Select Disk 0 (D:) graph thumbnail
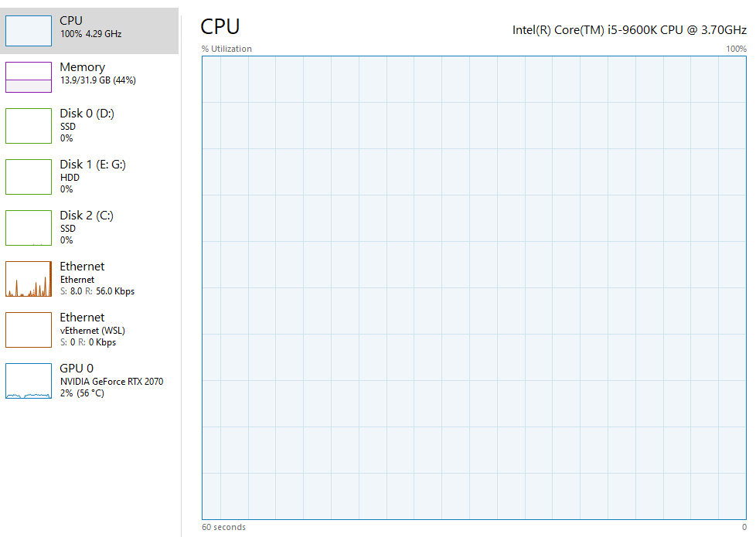This screenshot has height=537, width=756. 29,126
